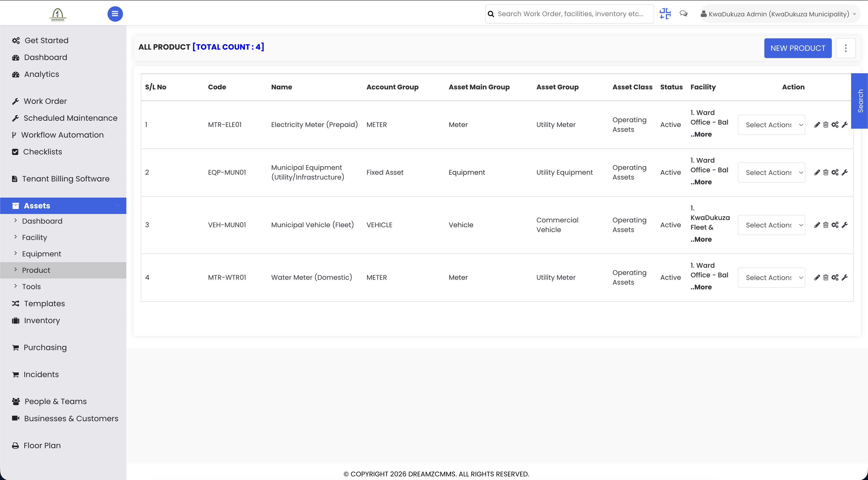Image resolution: width=868 pixels, height=480 pixels.
Task: Click the Asset Main Group column header
Action: click(479, 87)
